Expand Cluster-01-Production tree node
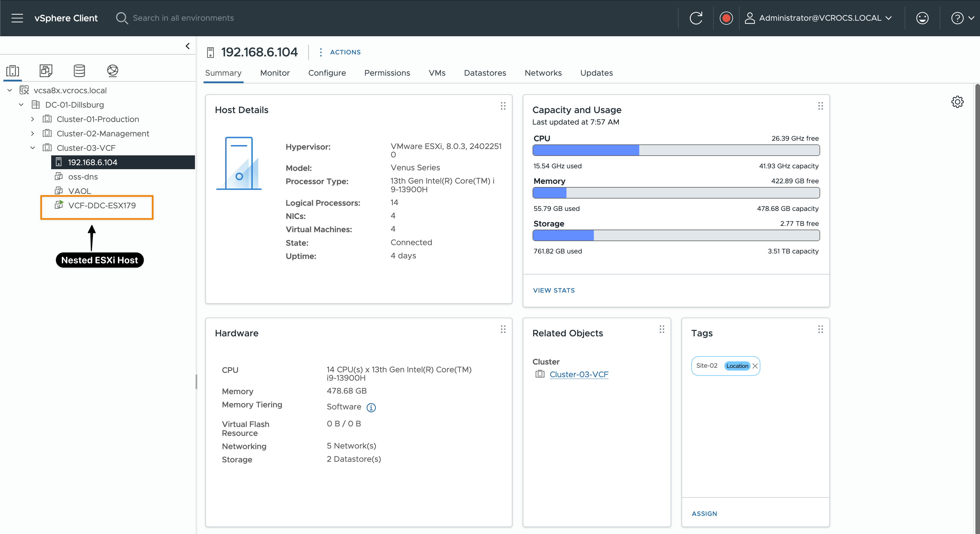This screenshot has height=534, width=980. tap(33, 119)
